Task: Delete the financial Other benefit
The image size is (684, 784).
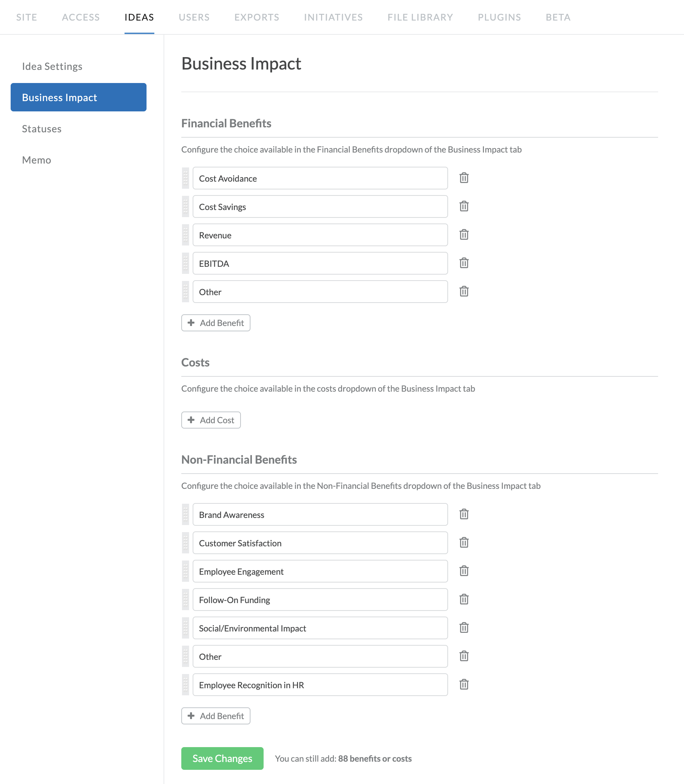Action: pos(464,292)
